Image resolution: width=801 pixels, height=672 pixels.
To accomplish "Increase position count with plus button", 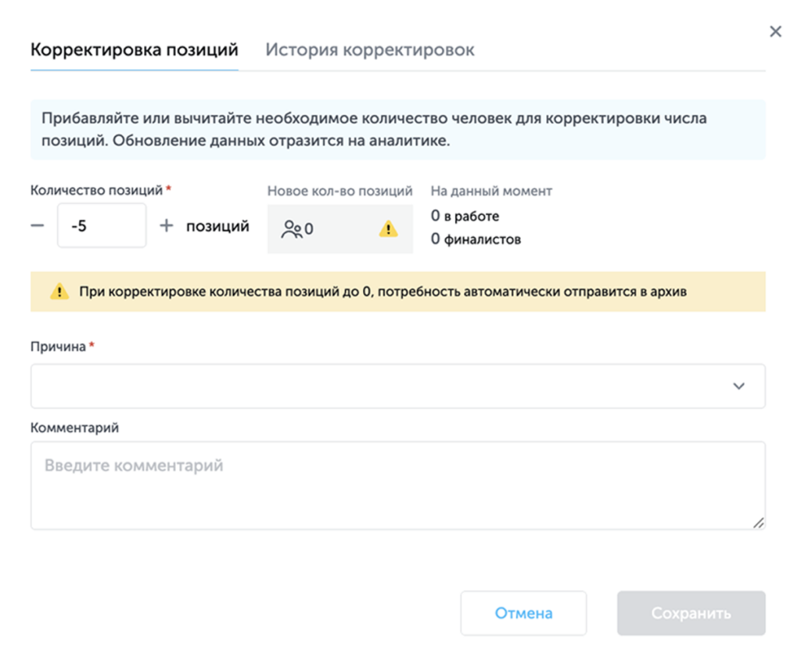I will point(167,225).
